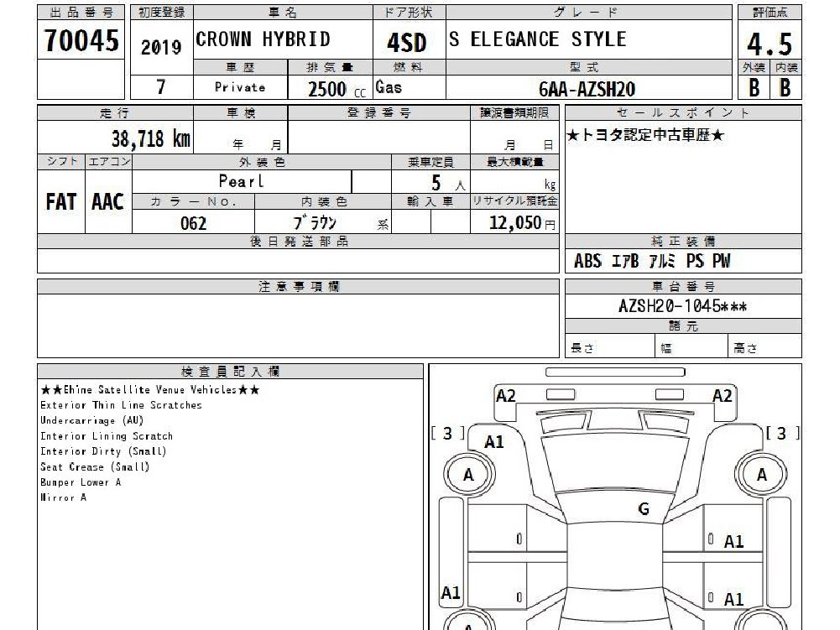
Task: Select grade S ELEGANCE STYLE
Action: [538, 39]
